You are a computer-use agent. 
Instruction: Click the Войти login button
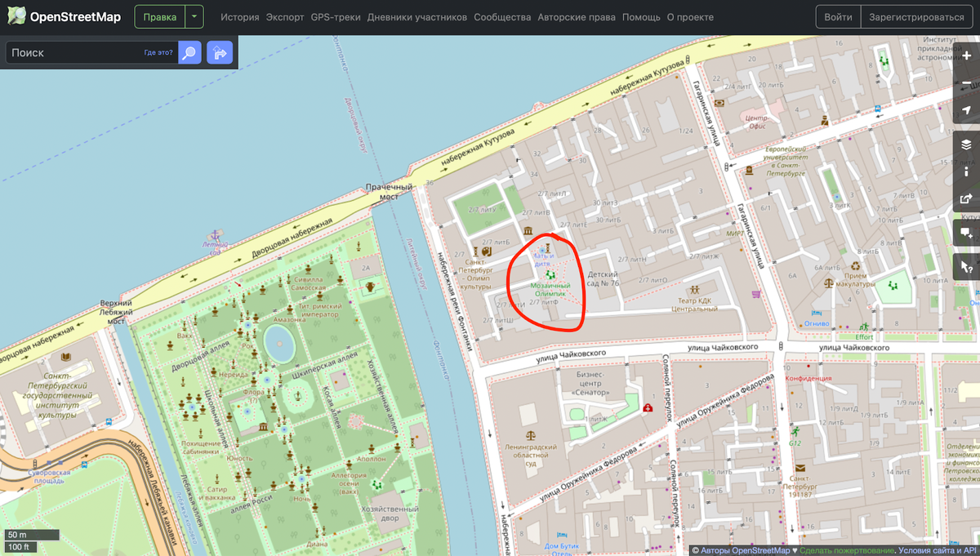tap(839, 16)
